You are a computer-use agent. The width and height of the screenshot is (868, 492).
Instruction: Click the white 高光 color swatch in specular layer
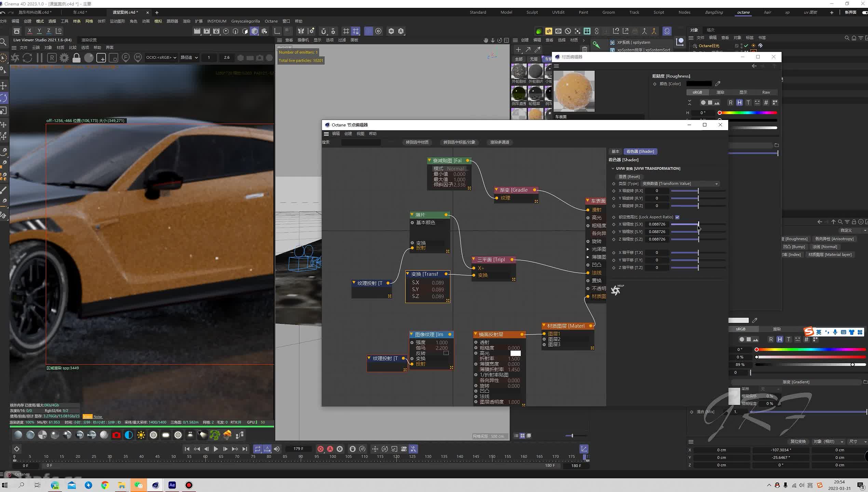pyautogui.click(x=515, y=353)
